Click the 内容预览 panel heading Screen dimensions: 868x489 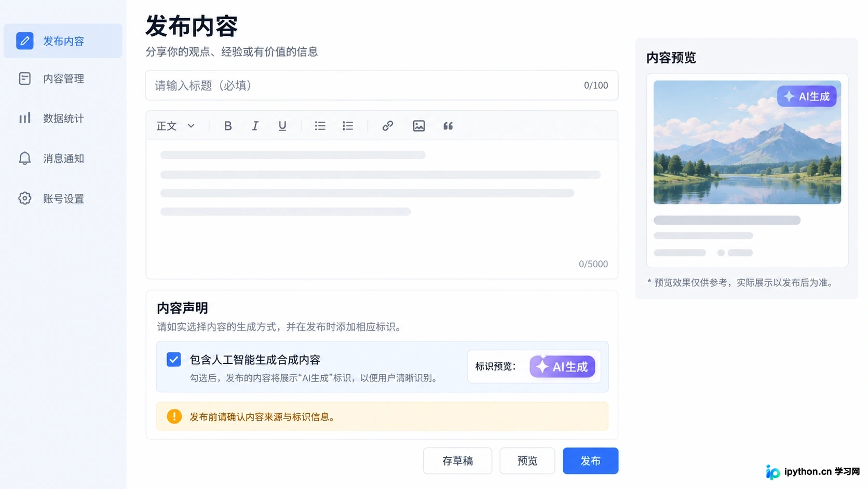671,58
